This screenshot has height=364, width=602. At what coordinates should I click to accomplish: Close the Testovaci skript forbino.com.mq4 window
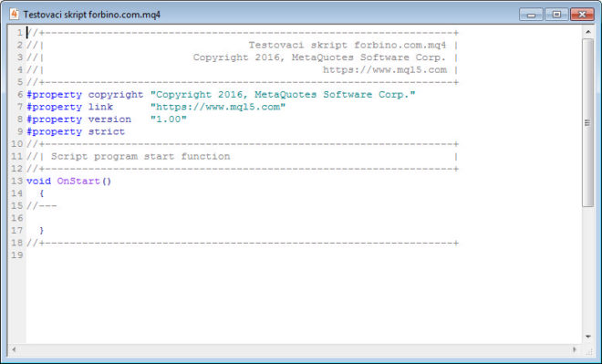coord(582,15)
